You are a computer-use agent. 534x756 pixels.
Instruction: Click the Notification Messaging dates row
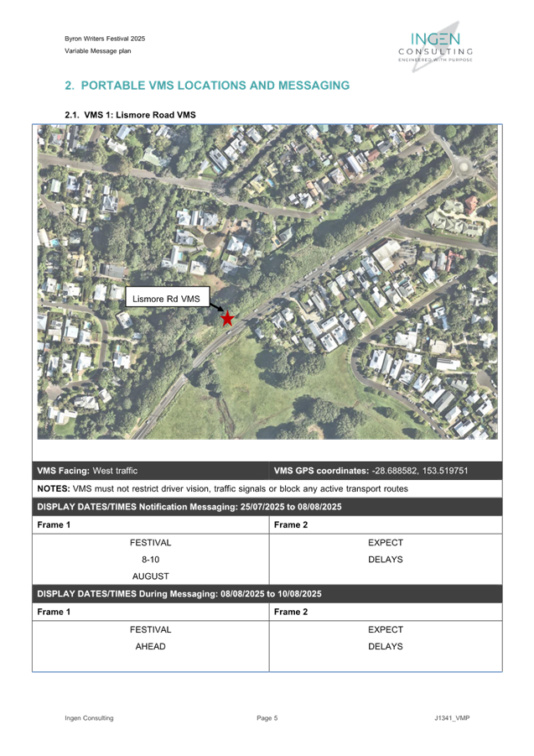pos(267,507)
